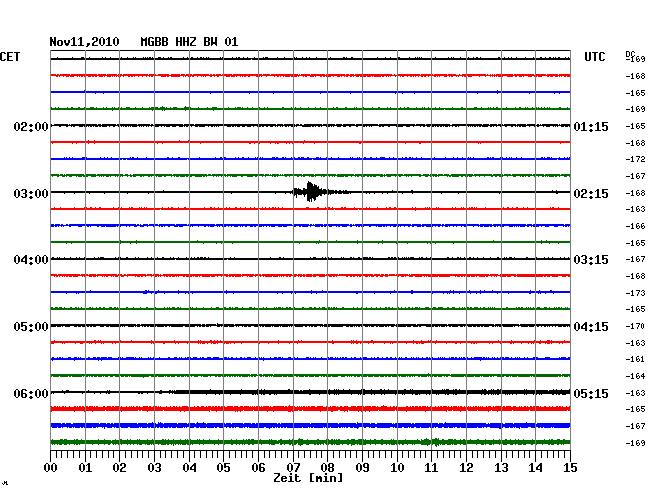Select the 05:00 CET time label
This screenshot has height=494, width=650.
click(x=31, y=327)
